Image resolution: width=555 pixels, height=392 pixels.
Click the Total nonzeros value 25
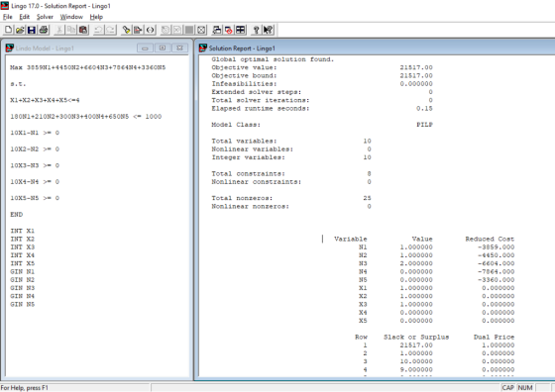pos(367,198)
